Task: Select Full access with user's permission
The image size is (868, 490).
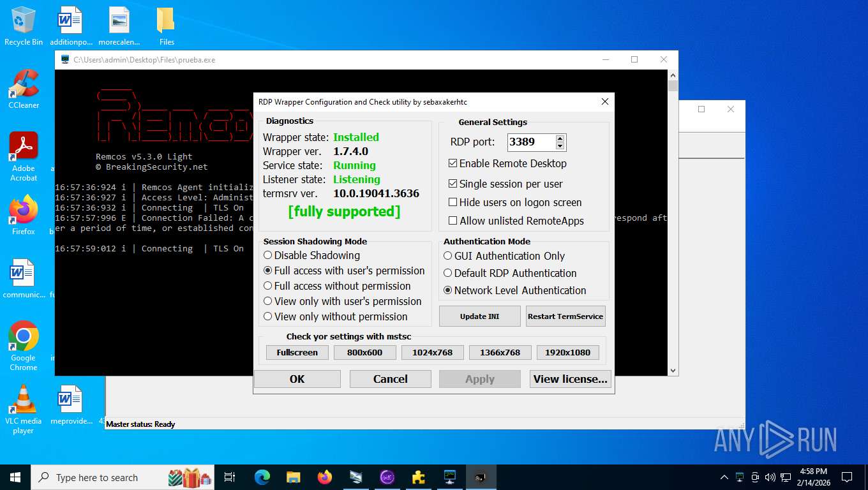Action: (268, 271)
